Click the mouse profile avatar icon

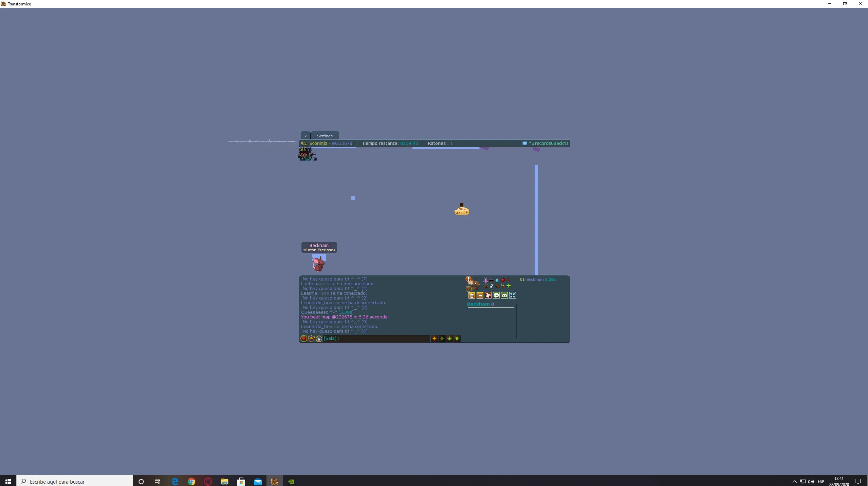click(x=475, y=284)
